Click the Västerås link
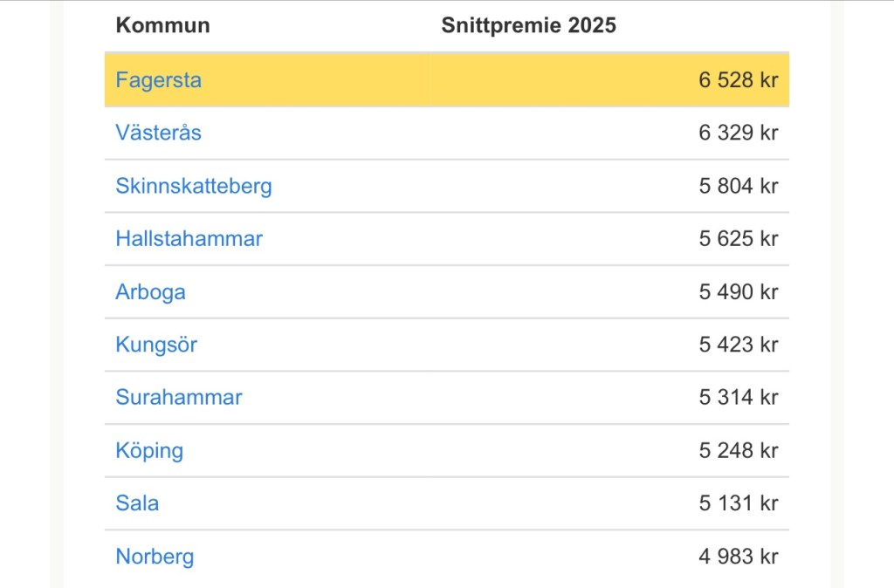894x588 pixels. (x=158, y=133)
